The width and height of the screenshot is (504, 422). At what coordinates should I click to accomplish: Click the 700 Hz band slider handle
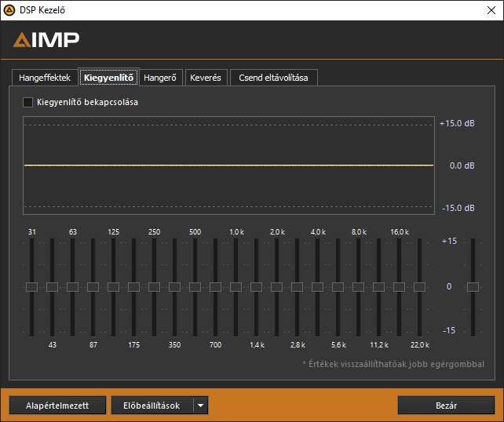point(215,287)
